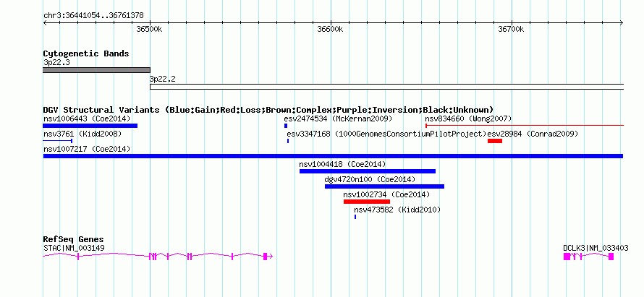
Task: Click the Cytogenetic Bands track title
Action: pyautogui.click(x=86, y=53)
